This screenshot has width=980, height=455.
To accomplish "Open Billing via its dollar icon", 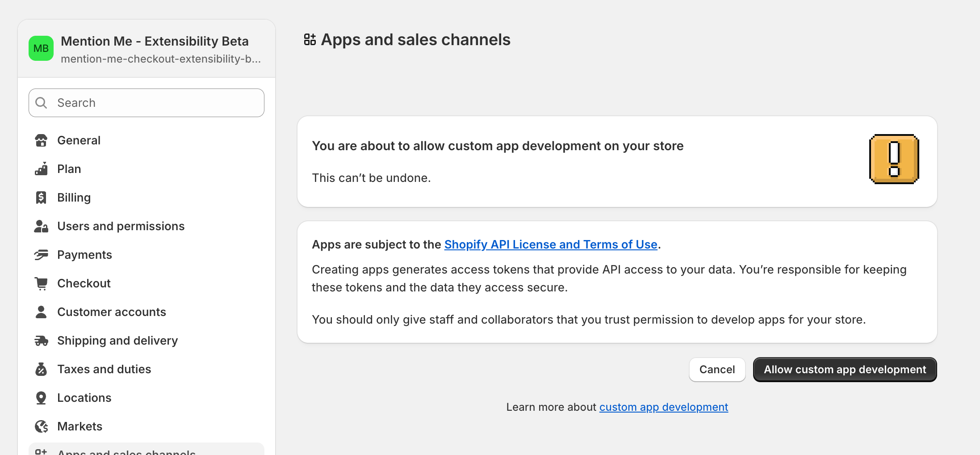I will coord(41,197).
